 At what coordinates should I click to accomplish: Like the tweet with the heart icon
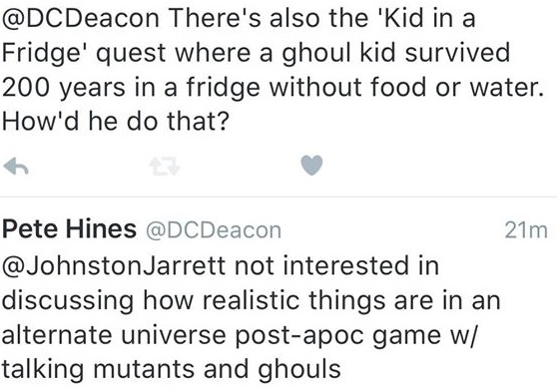(x=311, y=166)
